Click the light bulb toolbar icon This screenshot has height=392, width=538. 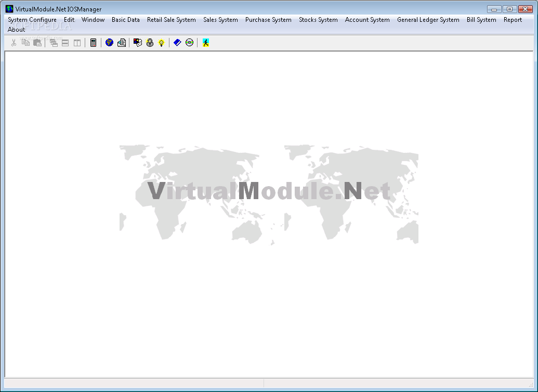[161, 43]
